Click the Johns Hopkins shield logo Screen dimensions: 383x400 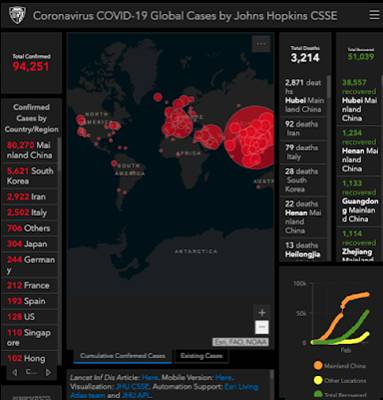pyautogui.click(x=16, y=15)
